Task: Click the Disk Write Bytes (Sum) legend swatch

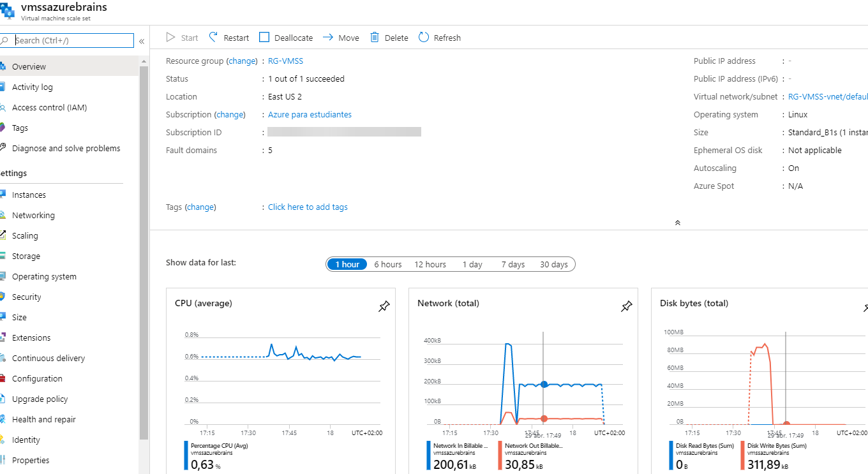Action: tap(743, 455)
